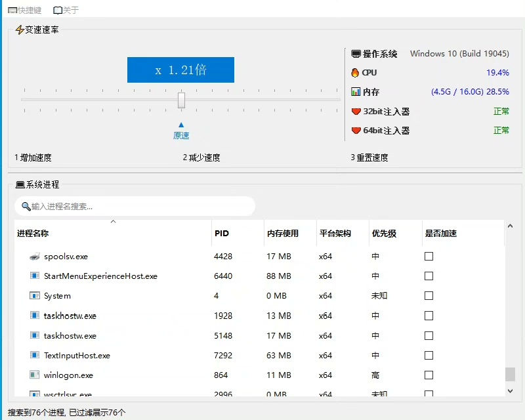Click the 正常 status of 32bit注入器
The width and height of the screenshot is (525, 420).
click(501, 111)
